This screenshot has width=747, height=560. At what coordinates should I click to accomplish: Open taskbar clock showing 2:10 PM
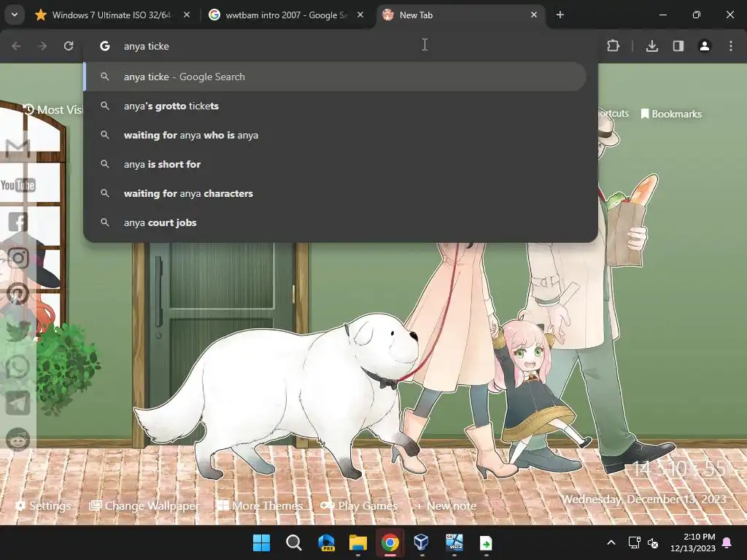[693, 542]
